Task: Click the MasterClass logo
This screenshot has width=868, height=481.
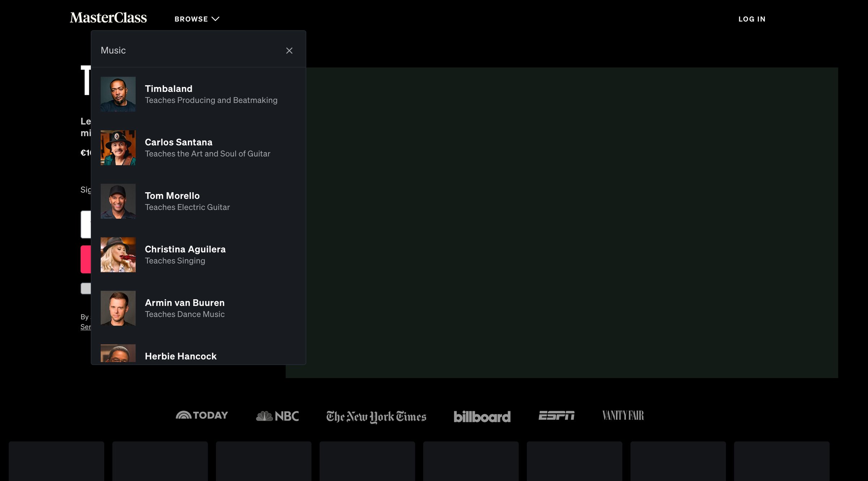Action: point(108,18)
